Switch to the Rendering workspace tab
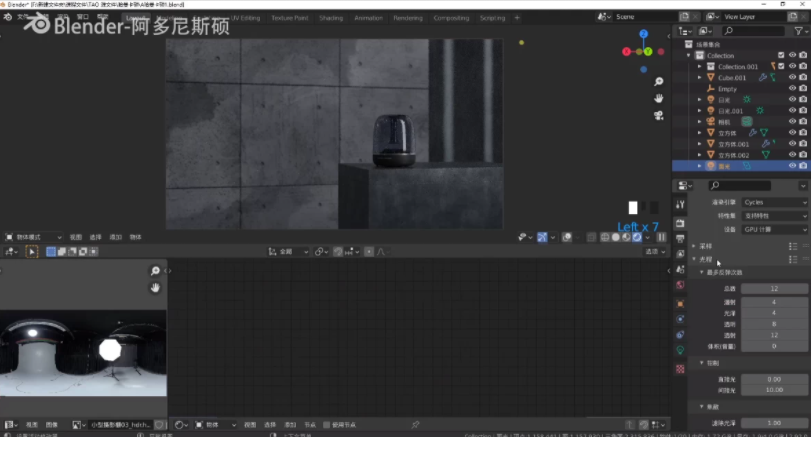The image size is (812, 460). [x=408, y=18]
